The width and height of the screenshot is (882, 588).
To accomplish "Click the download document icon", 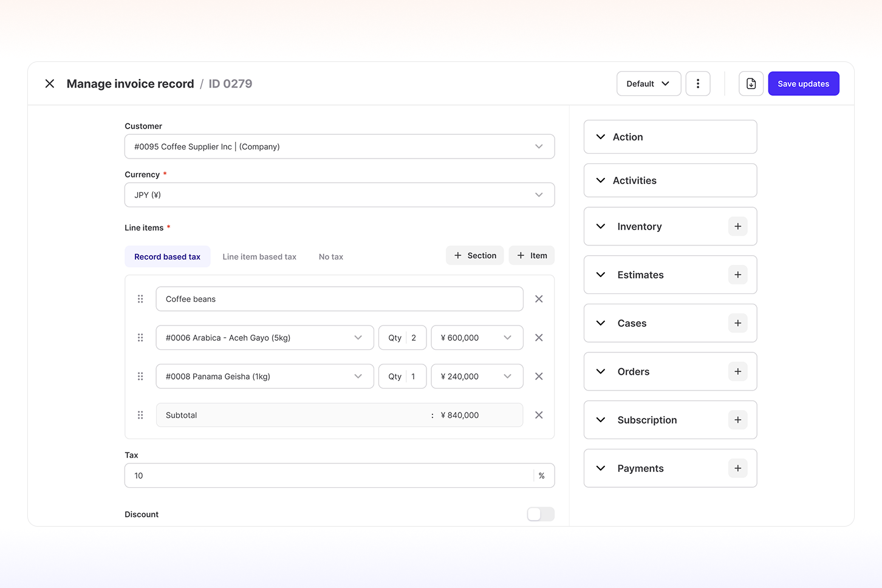I will coord(751,84).
